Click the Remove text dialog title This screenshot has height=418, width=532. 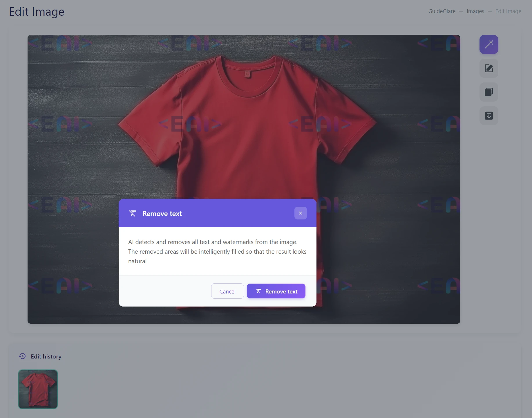click(x=162, y=213)
